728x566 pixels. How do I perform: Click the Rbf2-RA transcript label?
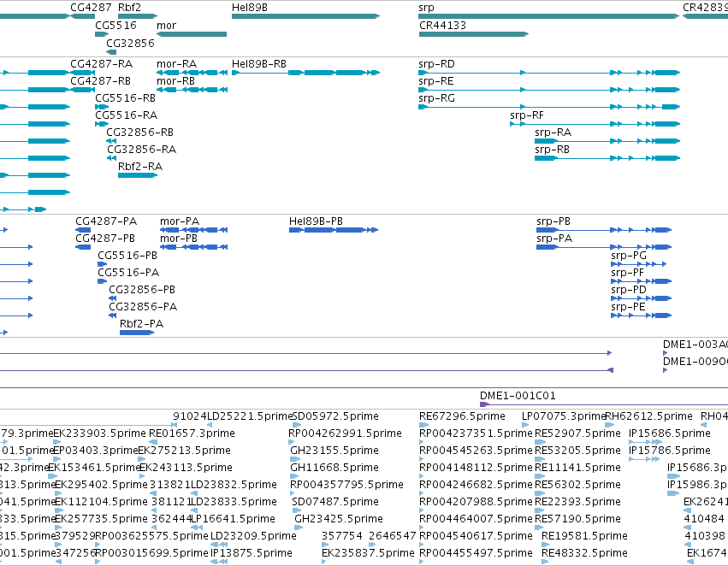140,167
